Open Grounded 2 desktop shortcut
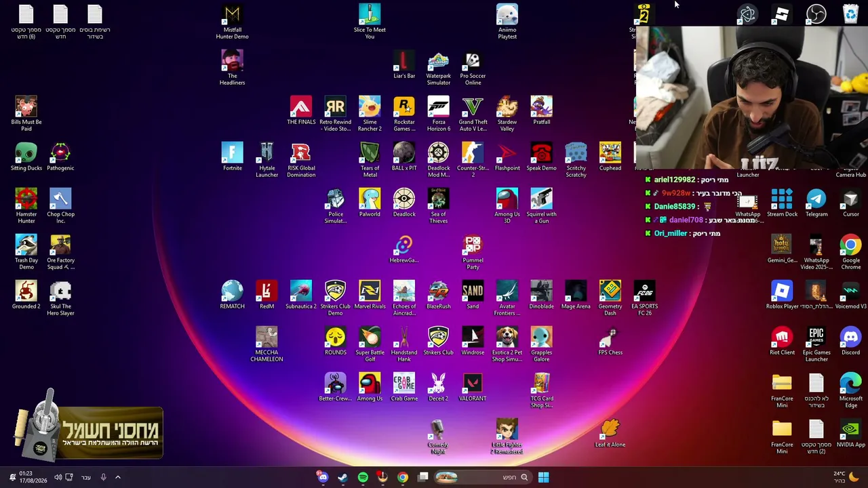 (x=26, y=296)
